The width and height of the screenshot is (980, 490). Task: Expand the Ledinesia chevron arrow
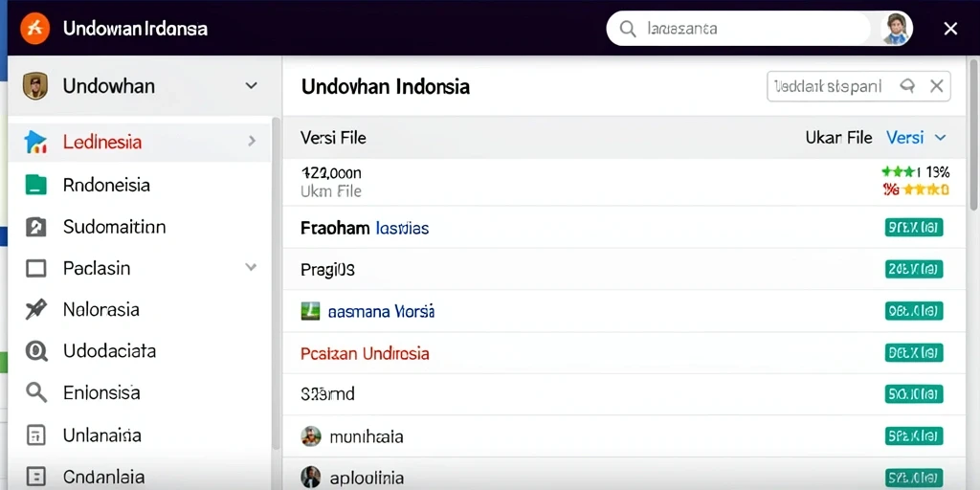click(252, 142)
